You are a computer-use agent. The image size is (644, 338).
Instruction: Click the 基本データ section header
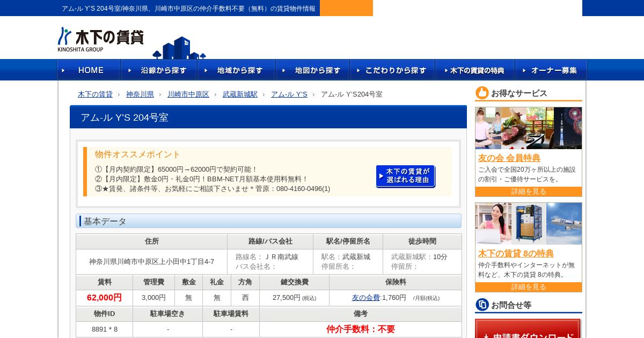(x=268, y=221)
